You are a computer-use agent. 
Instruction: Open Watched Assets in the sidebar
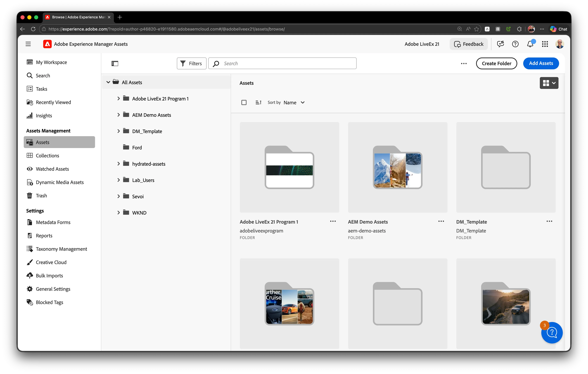click(x=59, y=169)
